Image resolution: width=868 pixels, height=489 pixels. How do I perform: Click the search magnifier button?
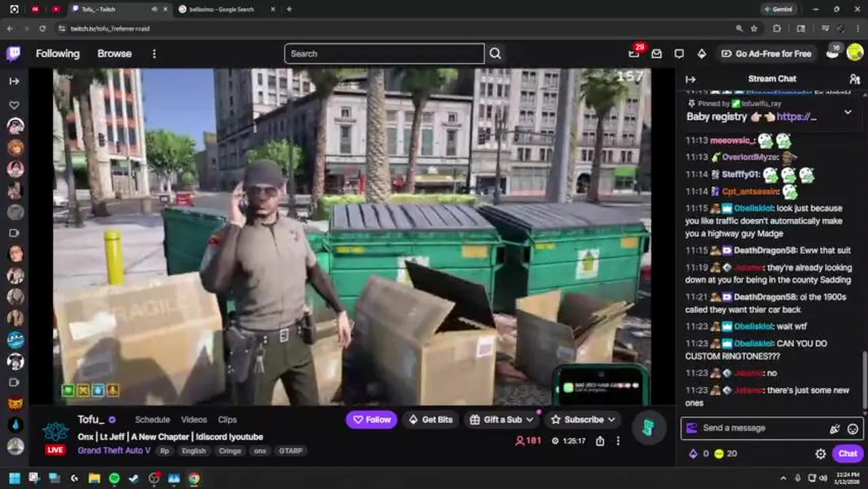pos(495,54)
